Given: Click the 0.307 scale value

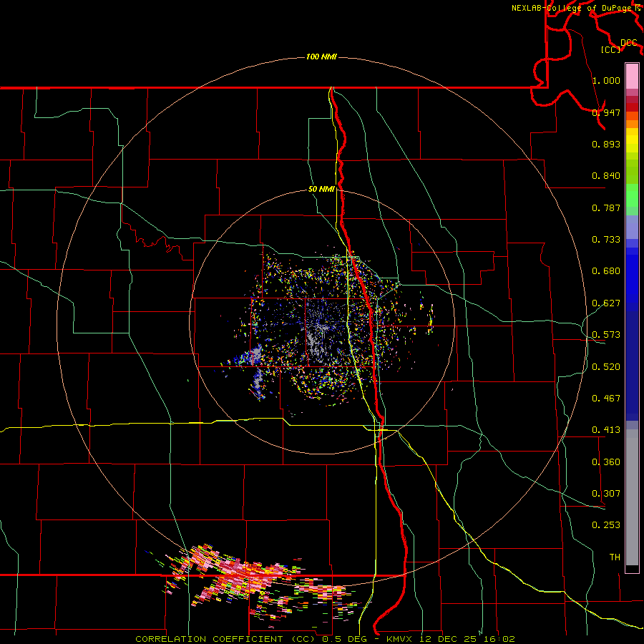Looking at the screenshot, I should tap(606, 494).
